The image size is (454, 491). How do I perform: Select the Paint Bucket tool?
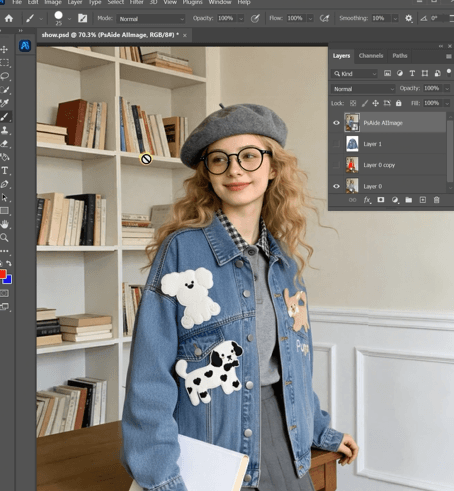(5, 157)
